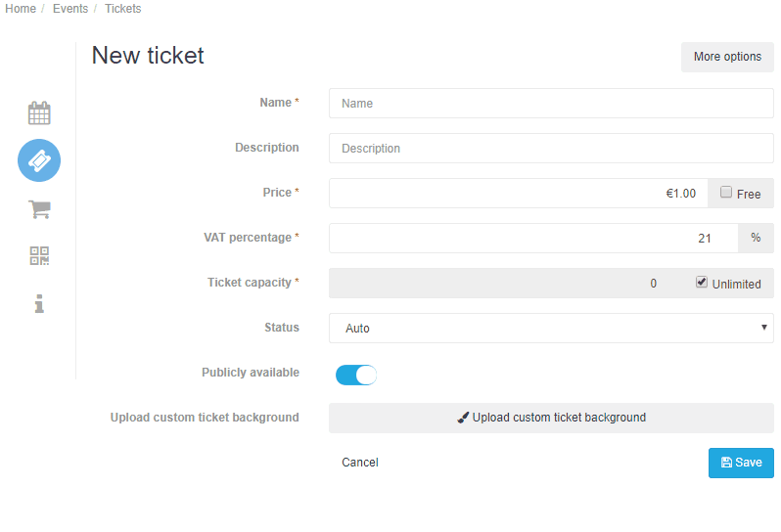781x532 pixels.
Task: Go to Home breadcrumb
Action: [x=21, y=9]
